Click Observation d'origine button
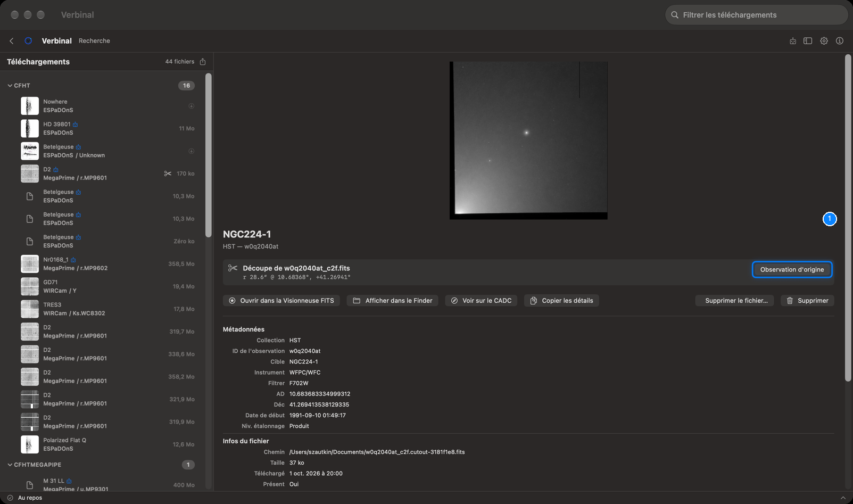This screenshot has width=853, height=504. point(792,270)
